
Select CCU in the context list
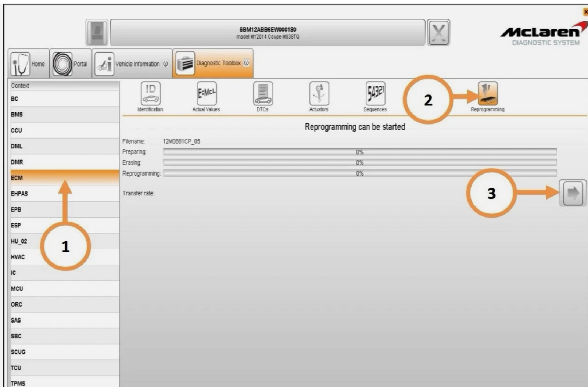pyautogui.click(x=65, y=130)
